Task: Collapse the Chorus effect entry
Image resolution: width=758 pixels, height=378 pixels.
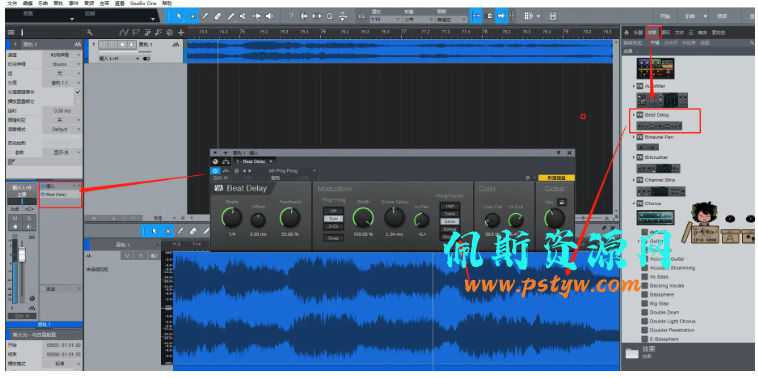Action: [634, 204]
